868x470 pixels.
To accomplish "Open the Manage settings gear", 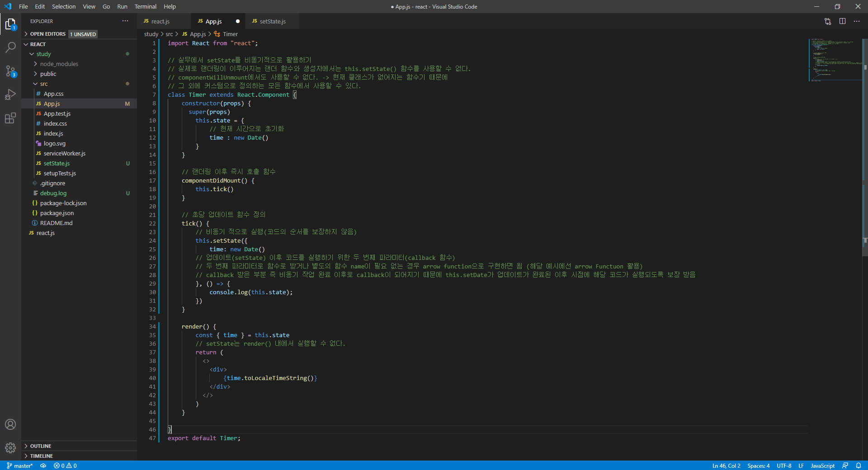I will (10, 448).
